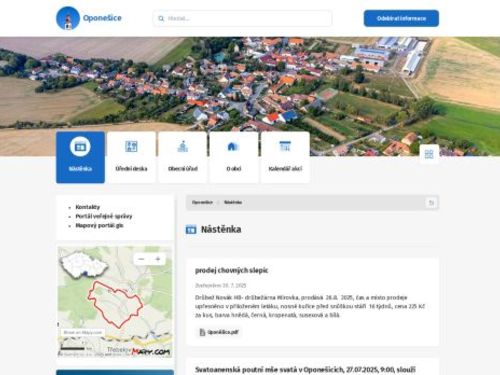Open the Obecní úřad tile

tap(183, 157)
